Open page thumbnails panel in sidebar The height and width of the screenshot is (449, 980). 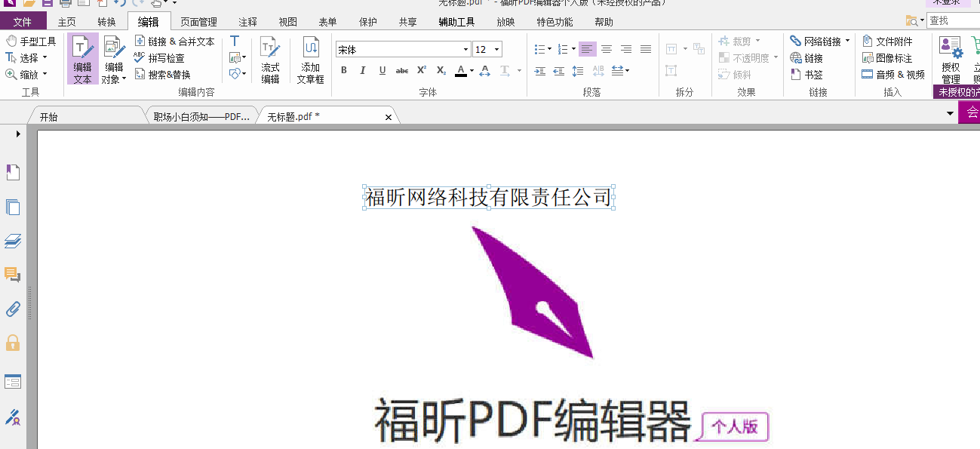13,208
